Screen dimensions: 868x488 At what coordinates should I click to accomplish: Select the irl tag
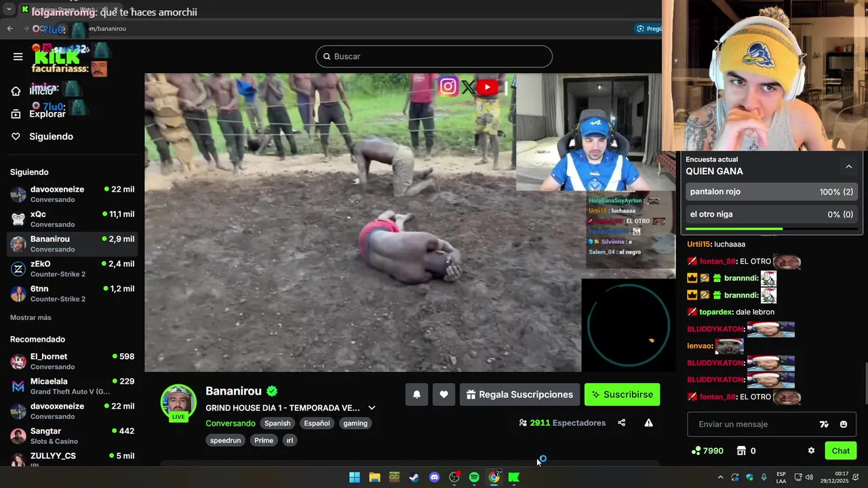pos(290,440)
